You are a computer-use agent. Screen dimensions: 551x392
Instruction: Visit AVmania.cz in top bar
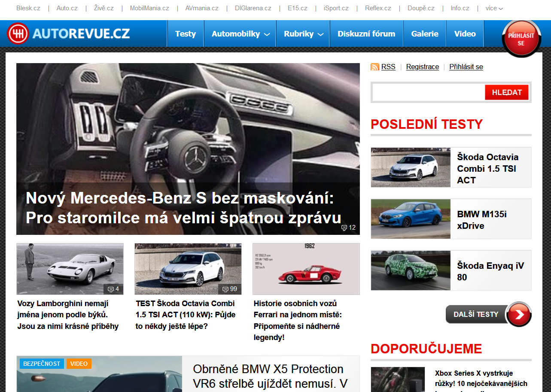click(202, 8)
